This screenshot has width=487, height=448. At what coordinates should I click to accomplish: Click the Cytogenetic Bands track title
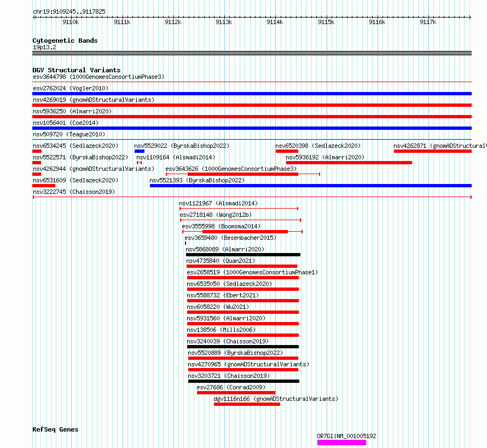pos(65,41)
